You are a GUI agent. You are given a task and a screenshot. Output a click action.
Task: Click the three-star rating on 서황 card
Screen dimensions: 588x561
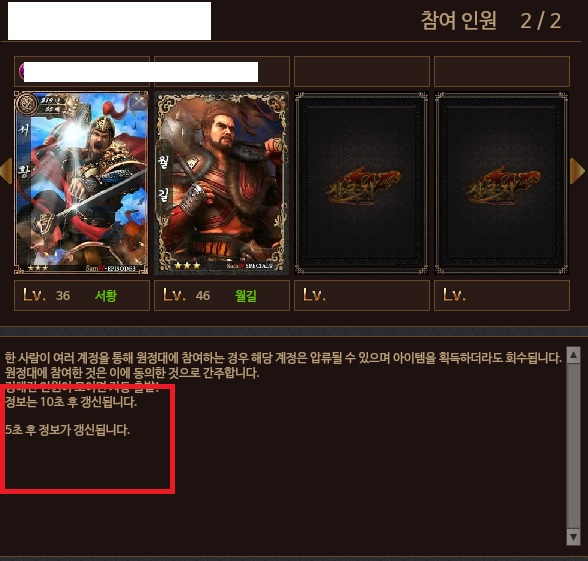[38, 268]
